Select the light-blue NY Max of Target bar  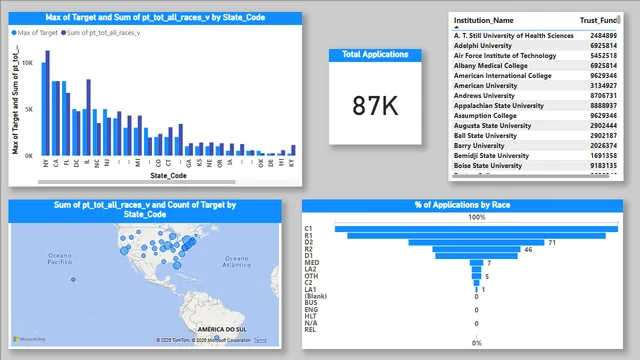click(43, 109)
